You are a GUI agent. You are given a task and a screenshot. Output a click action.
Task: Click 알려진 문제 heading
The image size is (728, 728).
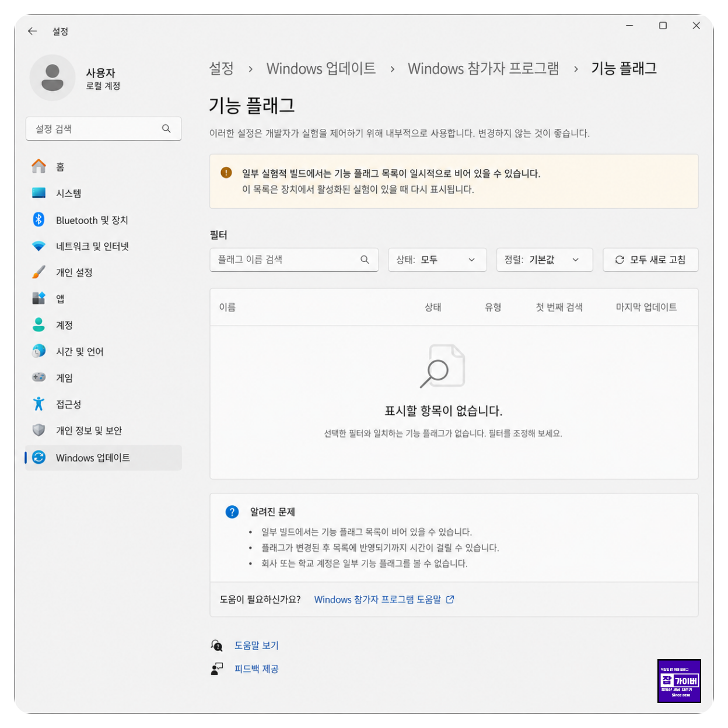pyautogui.click(x=272, y=512)
